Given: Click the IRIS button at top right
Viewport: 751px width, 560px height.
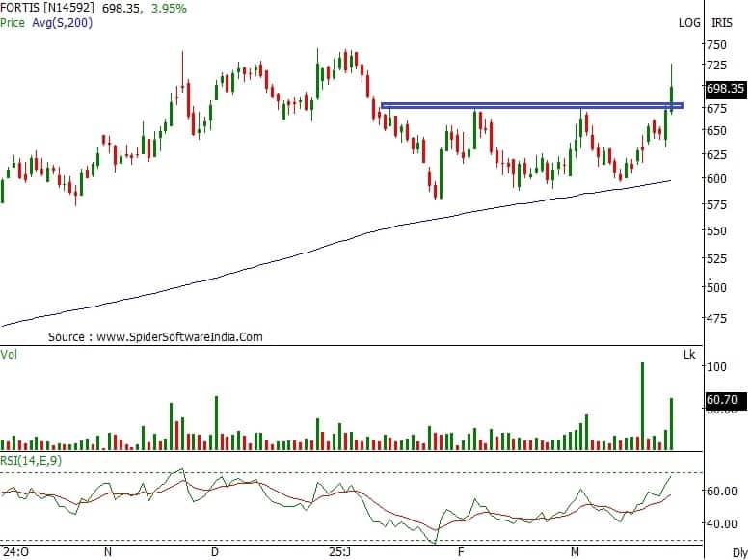Looking at the screenshot, I should pos(722,22).
